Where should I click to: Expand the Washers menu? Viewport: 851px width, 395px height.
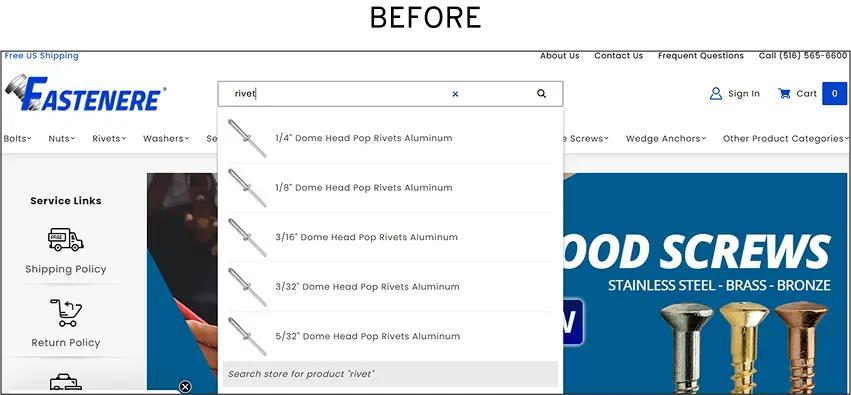pos(166,138)
